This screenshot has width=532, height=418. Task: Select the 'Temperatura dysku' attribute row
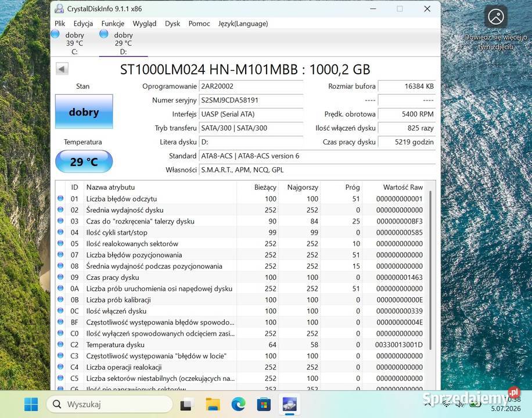240,344
